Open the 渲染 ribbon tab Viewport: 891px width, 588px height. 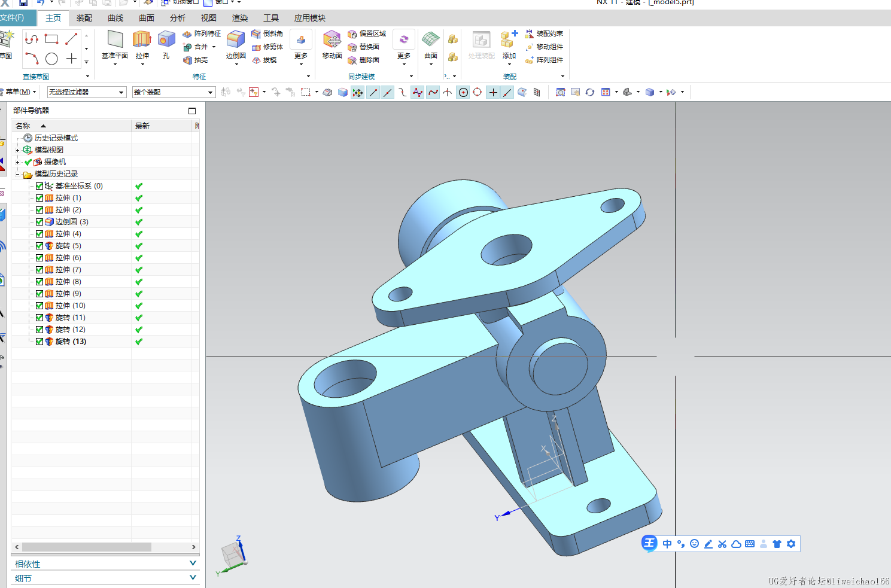pos(240,18)
